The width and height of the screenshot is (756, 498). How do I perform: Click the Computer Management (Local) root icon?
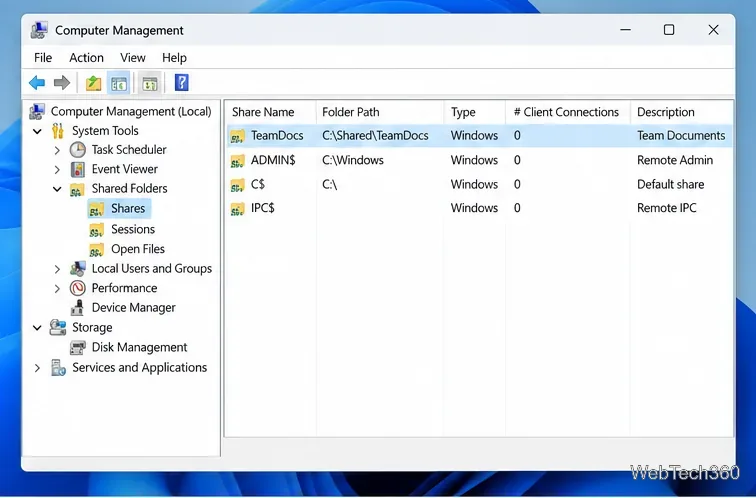[x=37, y=111]
